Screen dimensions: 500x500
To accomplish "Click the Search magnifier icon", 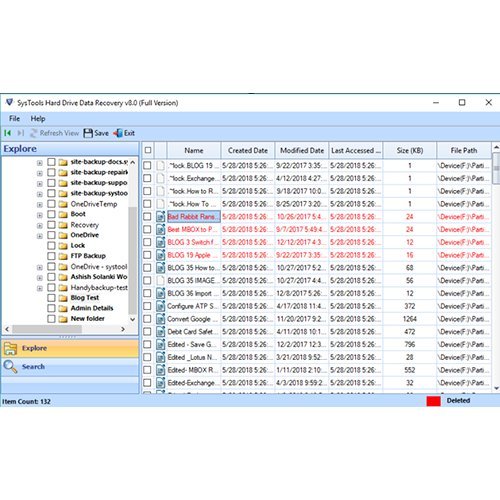I will [x=10, y=367].
